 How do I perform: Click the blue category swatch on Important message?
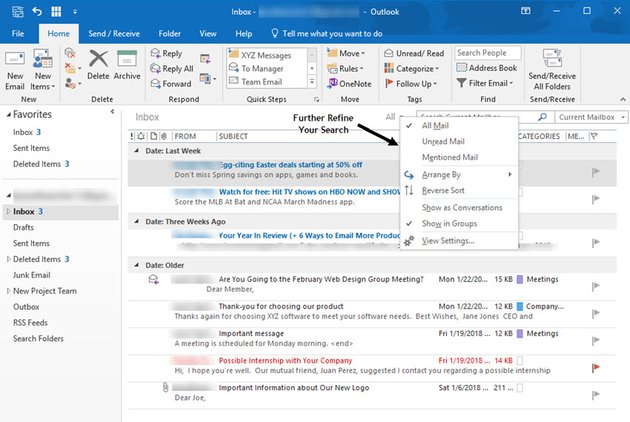[x=519, y=333]
